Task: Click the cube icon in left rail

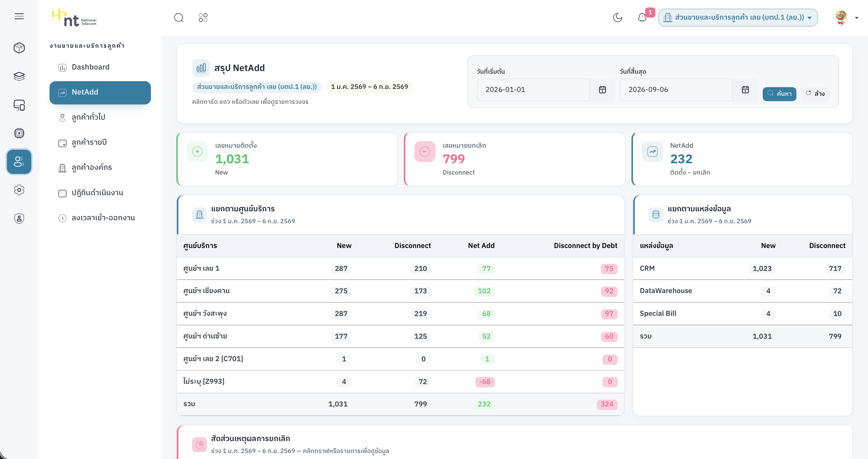Action: click(19, 48)
